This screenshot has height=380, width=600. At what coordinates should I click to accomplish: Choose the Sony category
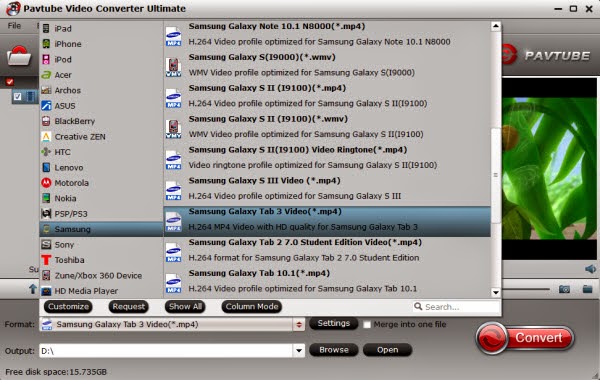pyautogui.click(x=101, y=245)
